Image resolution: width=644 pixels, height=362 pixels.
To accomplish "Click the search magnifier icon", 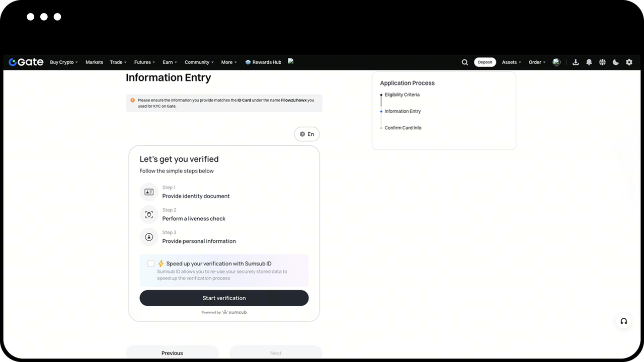I will (x=465, y=62).
